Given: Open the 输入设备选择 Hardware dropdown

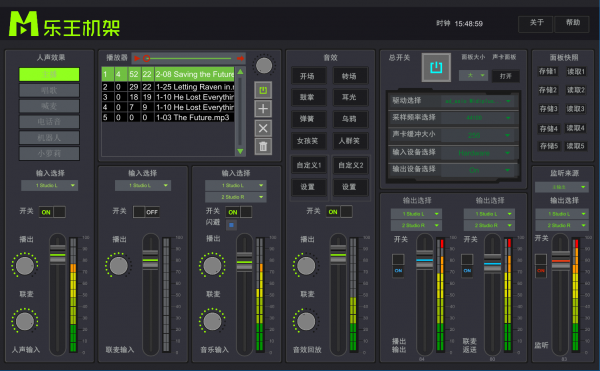Looking at the screenshot, I should [477, 153].
